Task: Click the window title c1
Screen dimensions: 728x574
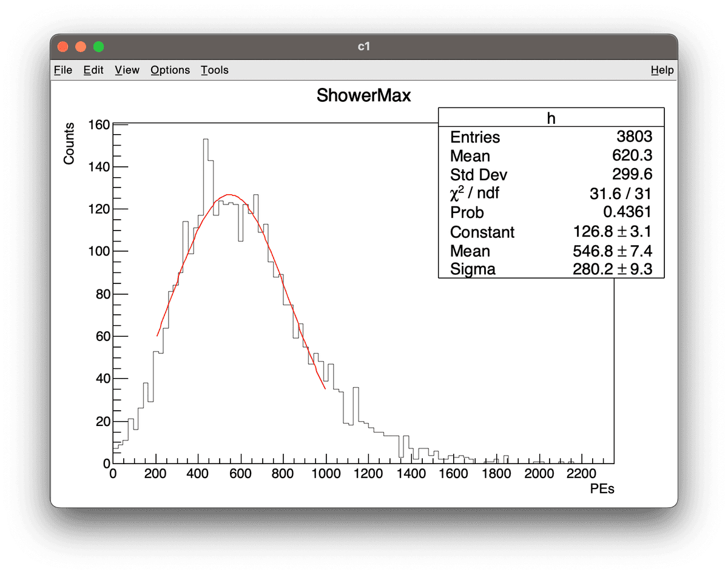Action: (x=364, y=47)
